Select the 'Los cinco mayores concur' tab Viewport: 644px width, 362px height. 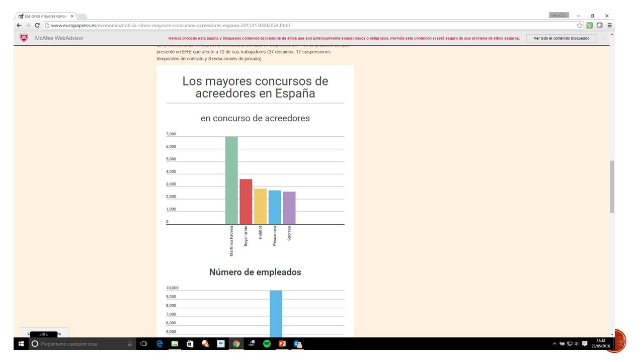[46, 16]
